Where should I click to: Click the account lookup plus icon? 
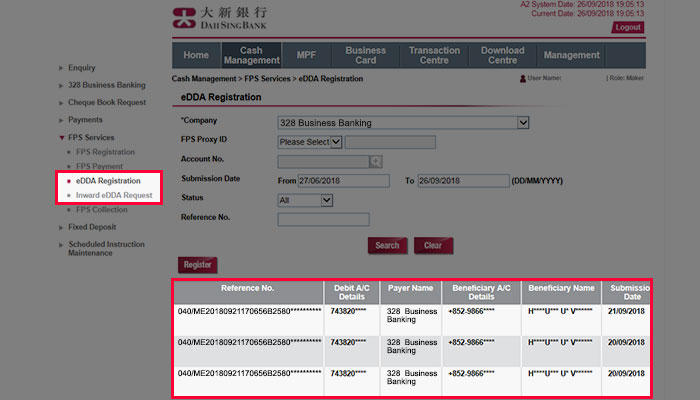tap(376, 162)
